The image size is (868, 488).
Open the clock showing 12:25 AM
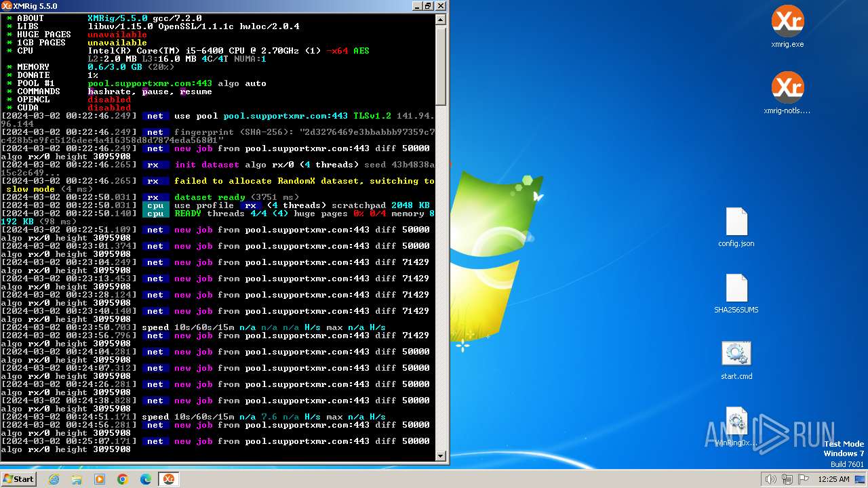pos(834,479)
